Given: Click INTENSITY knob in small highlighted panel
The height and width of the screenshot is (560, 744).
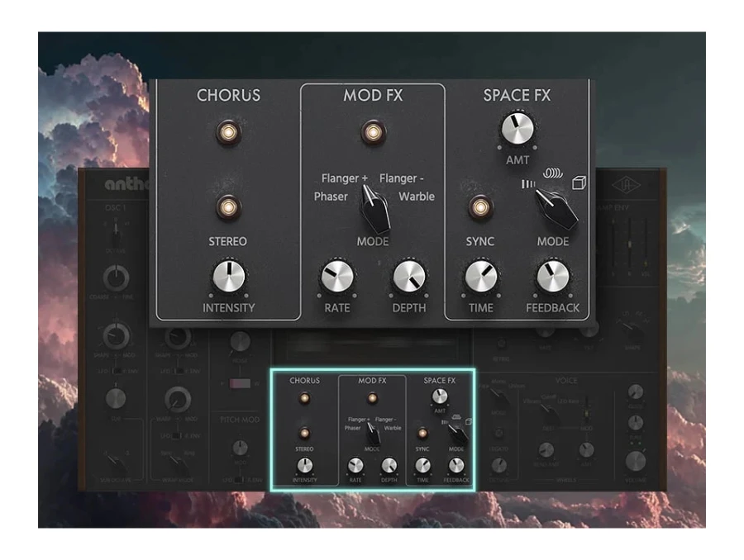Looking at the screenshot, I should tap(304, 466).
